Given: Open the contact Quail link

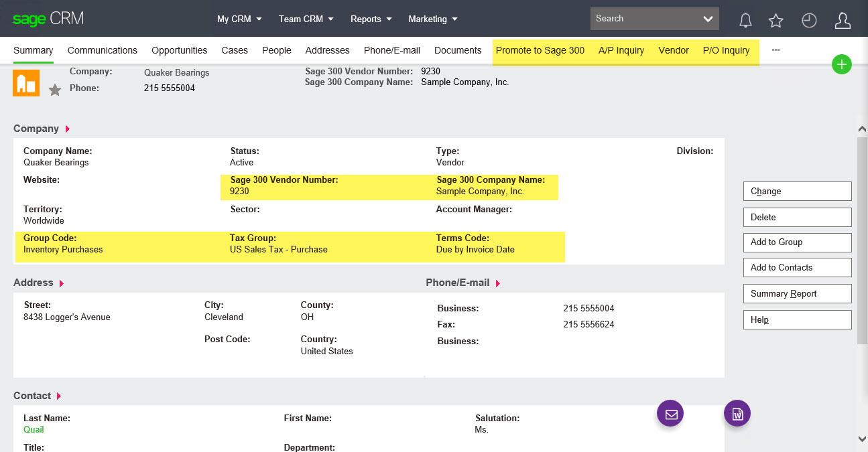Looking at the screenshot, I should (x=33, y=429).
